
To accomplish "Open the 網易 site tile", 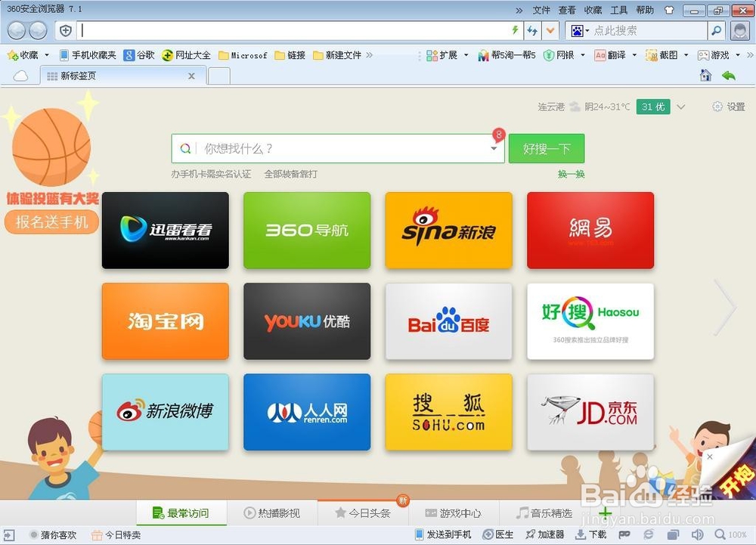I will click(590, 231).
